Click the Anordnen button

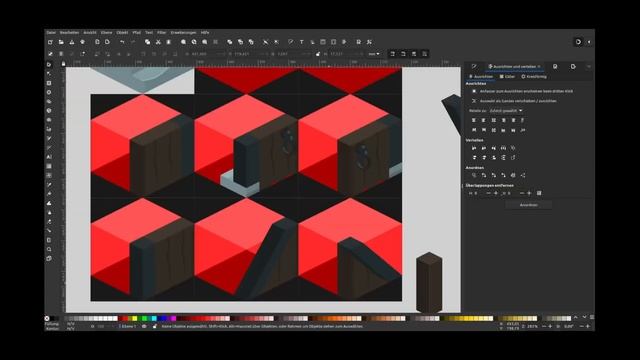(x=529, y=205)
